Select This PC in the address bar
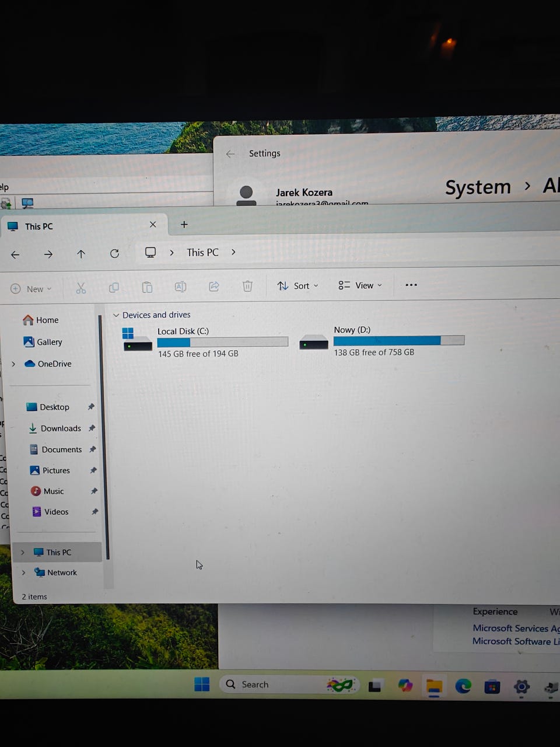Viewport: 560px width, 747px height. click(x=202, y=252)
